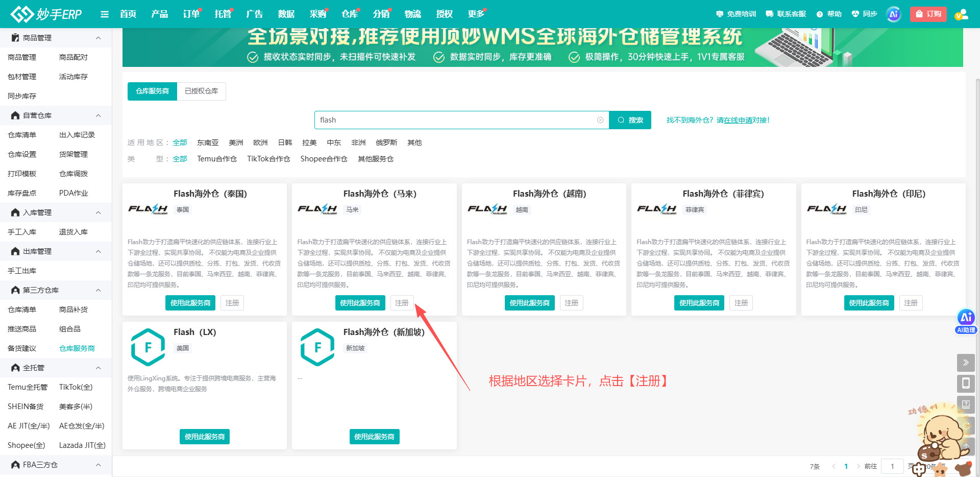Collapse the 第三方仓库 sidebar section
This screenshot has height=477, width=980.
pyautogui.click(x=99, y=290)
